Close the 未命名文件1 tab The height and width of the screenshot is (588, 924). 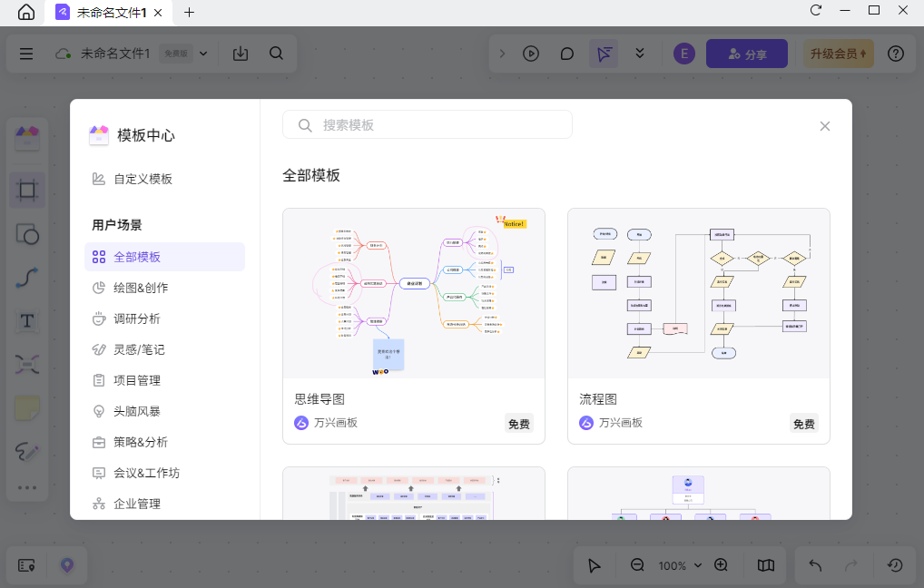pos(158,13)
